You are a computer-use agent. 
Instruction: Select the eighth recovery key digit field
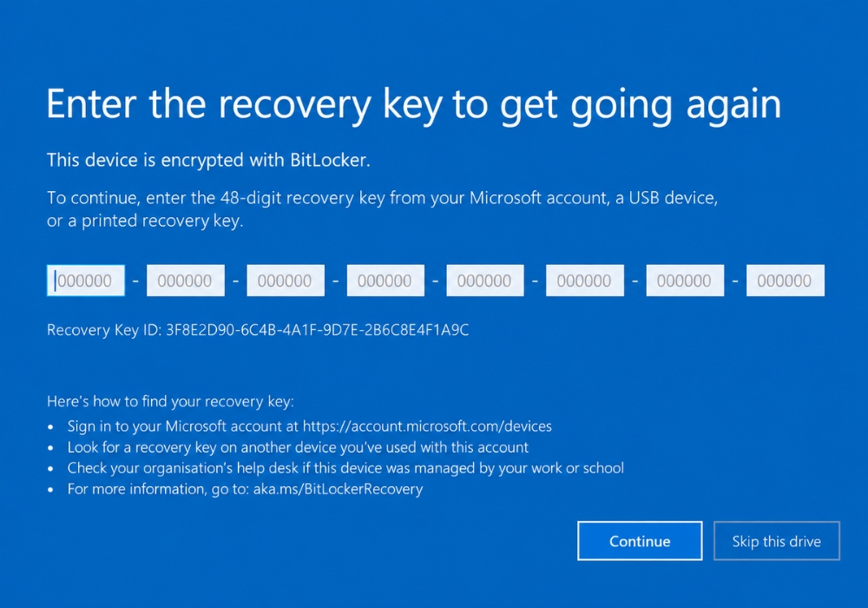786,281
